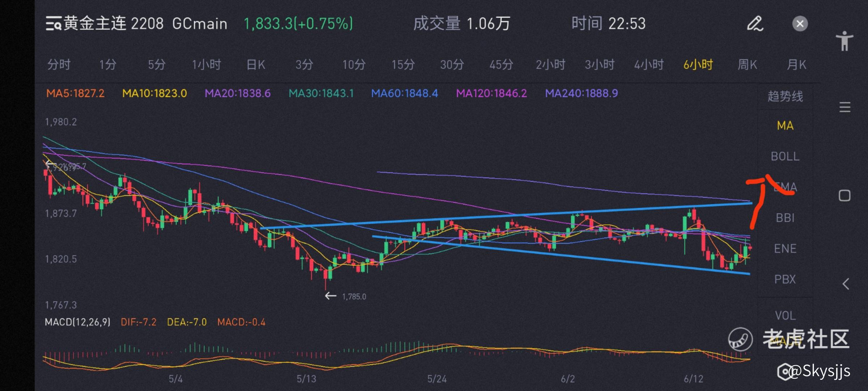This screenshot has width=868, height=391.
Task: Switch to the 分时 intraday tab
Action: point(59,65)
